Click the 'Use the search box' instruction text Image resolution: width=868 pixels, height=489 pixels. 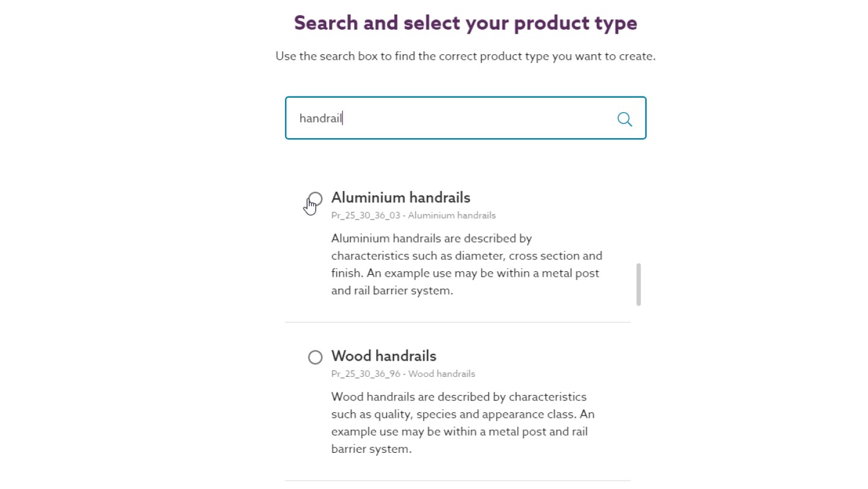click(x=465, y=56)
